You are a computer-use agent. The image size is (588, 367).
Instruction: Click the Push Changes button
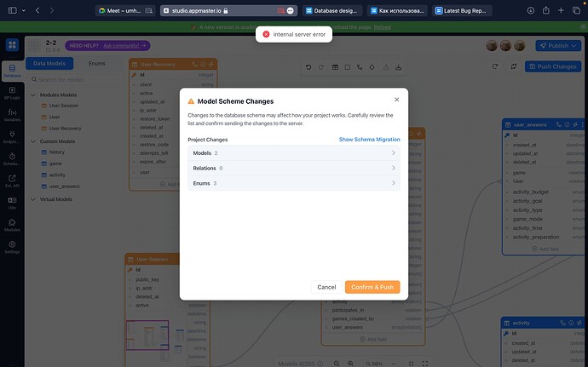coord(553,66)
